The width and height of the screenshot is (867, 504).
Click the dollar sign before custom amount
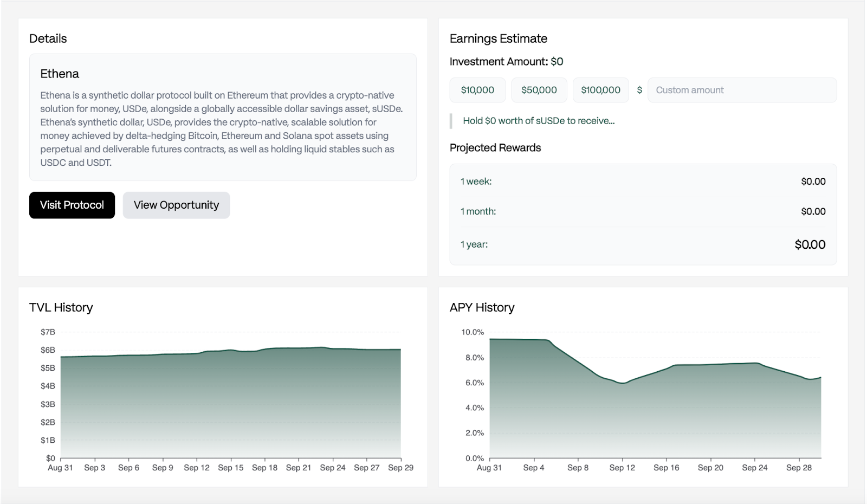(x=640, y=90)
